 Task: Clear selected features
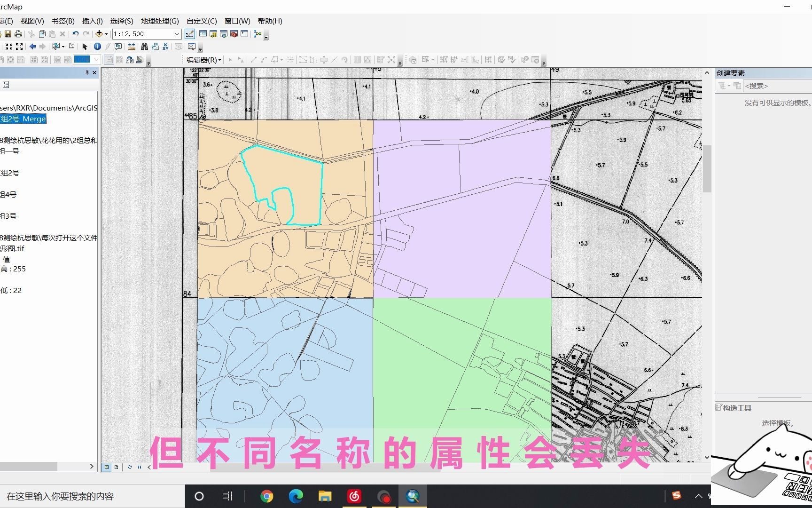point(72,46)
